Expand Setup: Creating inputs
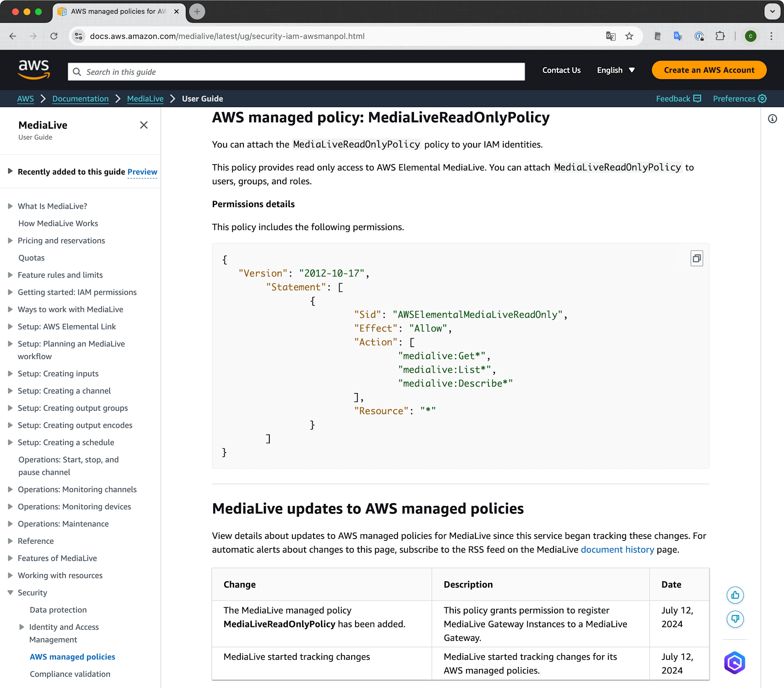Screen dimensions: 784x688 click(10, 374)
